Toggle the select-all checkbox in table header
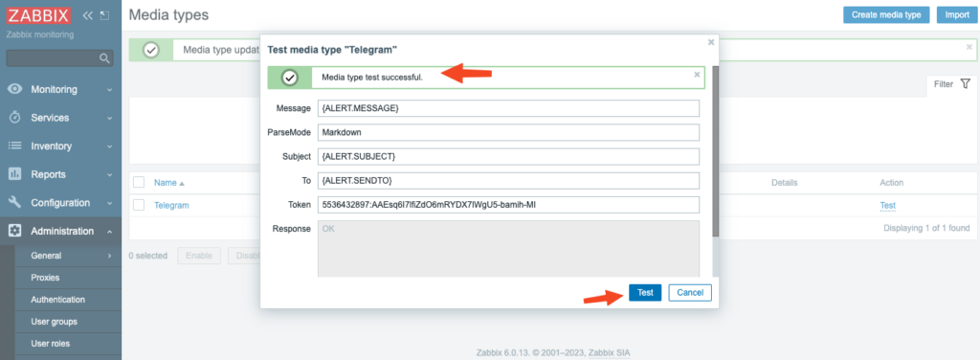This screenshot has height=360, width=980. coord(139,183)
